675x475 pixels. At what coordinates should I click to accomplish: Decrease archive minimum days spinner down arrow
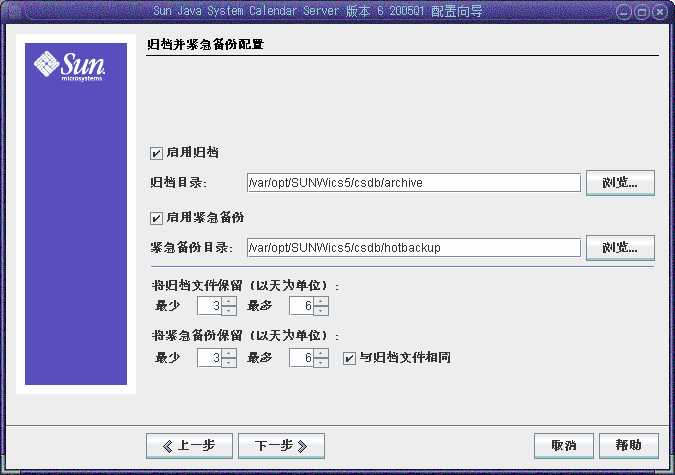tap(229, 310)
